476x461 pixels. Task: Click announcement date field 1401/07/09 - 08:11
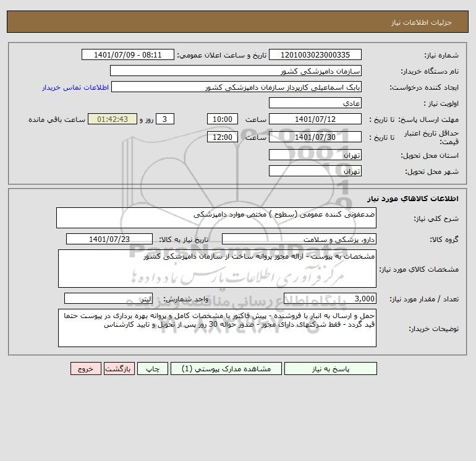(x=128, y=54)
